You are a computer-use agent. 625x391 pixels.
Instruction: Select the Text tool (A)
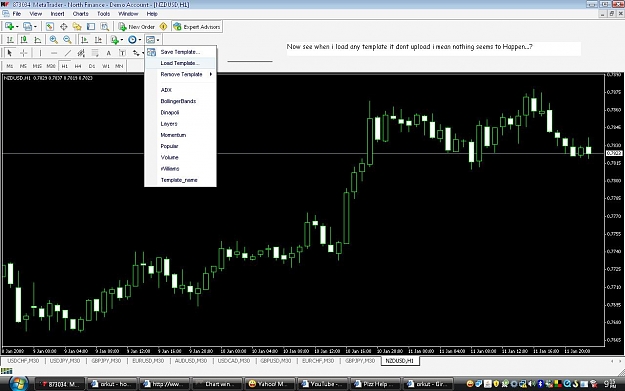[x=108, y=53]
